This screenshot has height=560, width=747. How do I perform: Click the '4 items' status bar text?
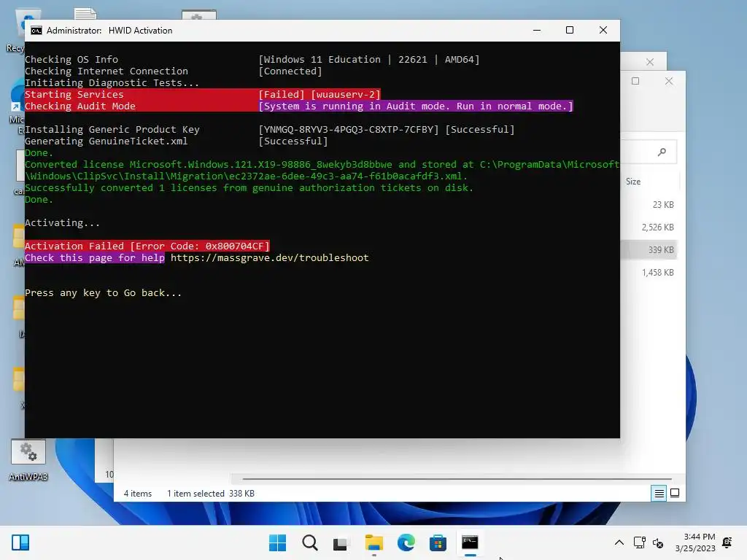(138, 494)
